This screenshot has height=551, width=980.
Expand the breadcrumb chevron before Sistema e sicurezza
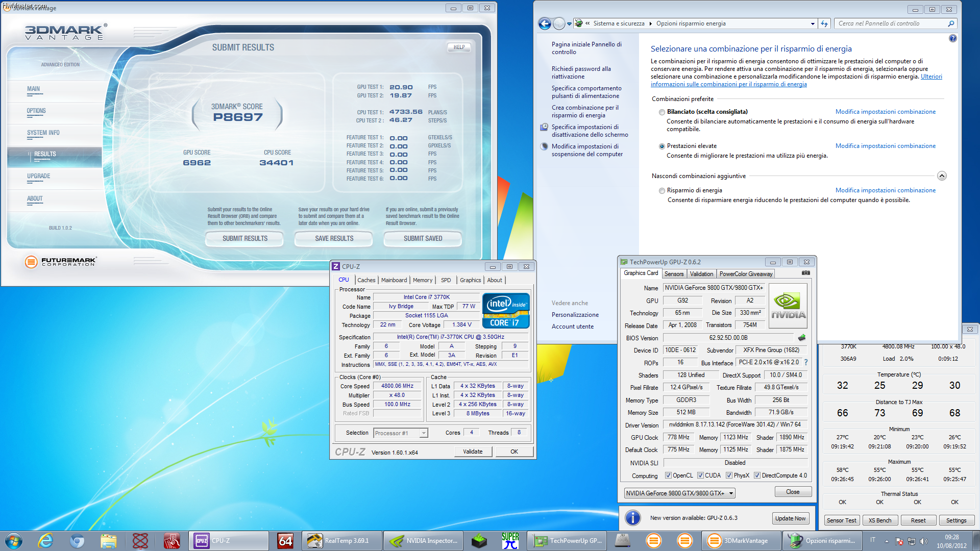[x=587, y=23]
